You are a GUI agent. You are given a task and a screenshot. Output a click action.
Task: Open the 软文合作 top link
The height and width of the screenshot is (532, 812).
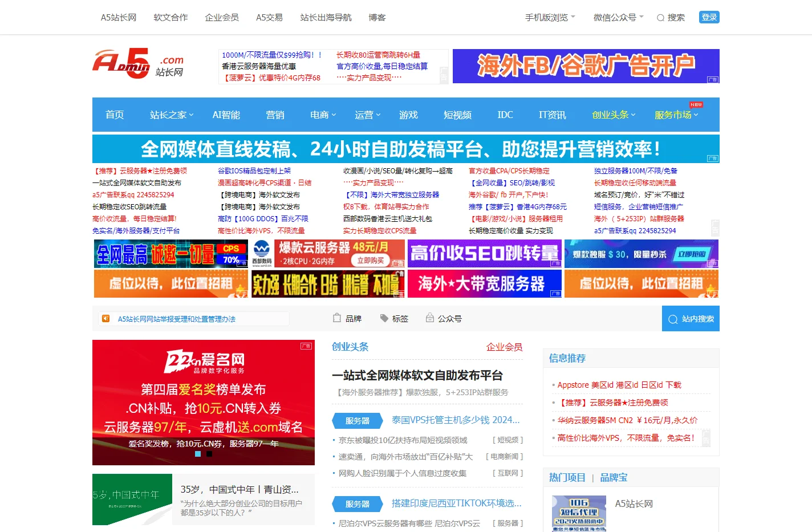pos(170,18)
